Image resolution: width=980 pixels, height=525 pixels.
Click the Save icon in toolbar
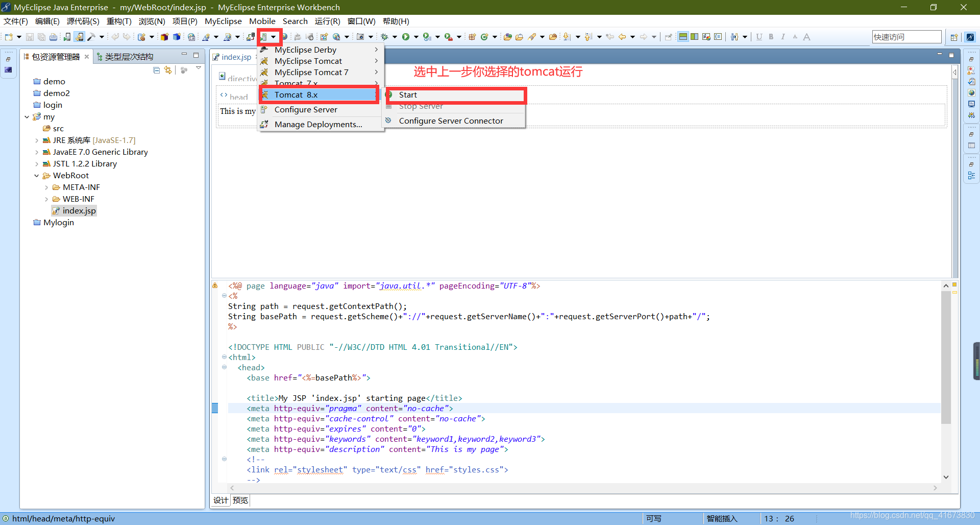tap(30, 37)
